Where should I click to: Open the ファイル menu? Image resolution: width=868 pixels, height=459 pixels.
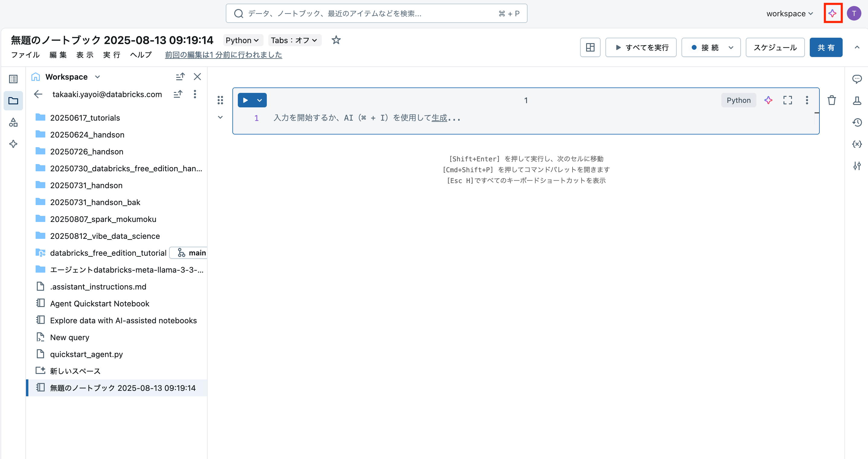point(25,55)
